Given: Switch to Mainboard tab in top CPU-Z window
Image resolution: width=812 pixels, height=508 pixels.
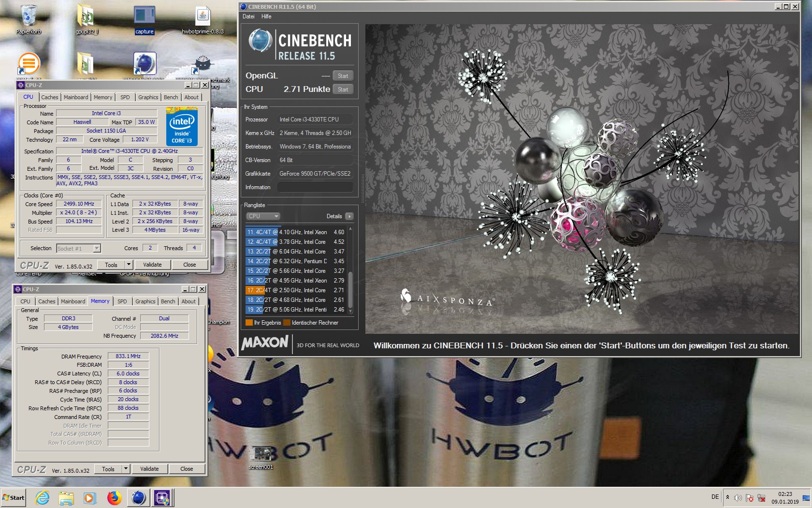Looking at the screenshot, I should [76, 97].
